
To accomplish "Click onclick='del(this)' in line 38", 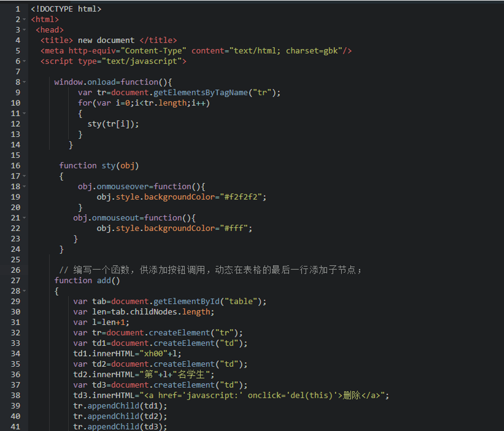I will coord(293,396).
